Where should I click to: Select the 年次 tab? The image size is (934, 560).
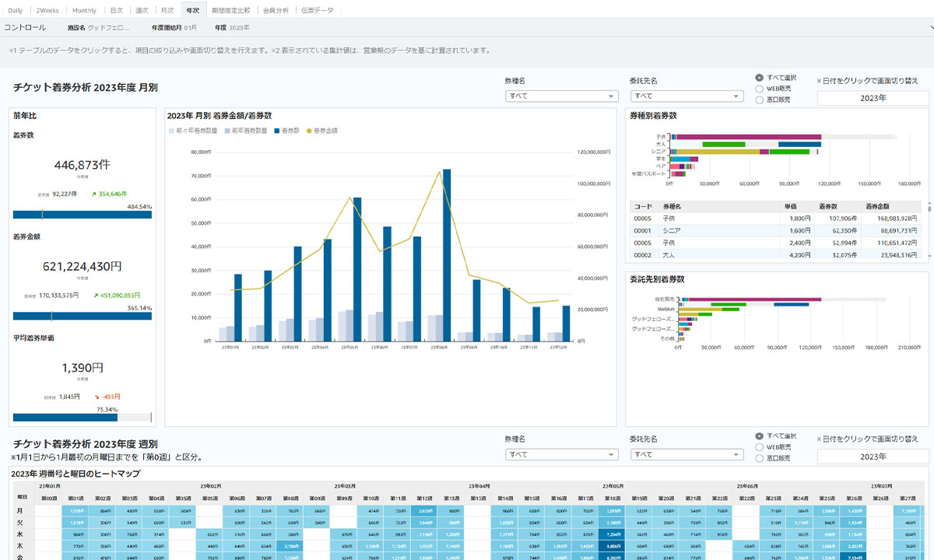point(192,10)
